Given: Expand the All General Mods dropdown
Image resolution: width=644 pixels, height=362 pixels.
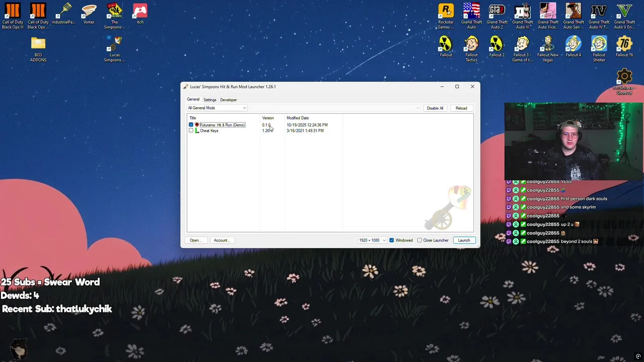Looking at the screenshot, I should point(217,108).
